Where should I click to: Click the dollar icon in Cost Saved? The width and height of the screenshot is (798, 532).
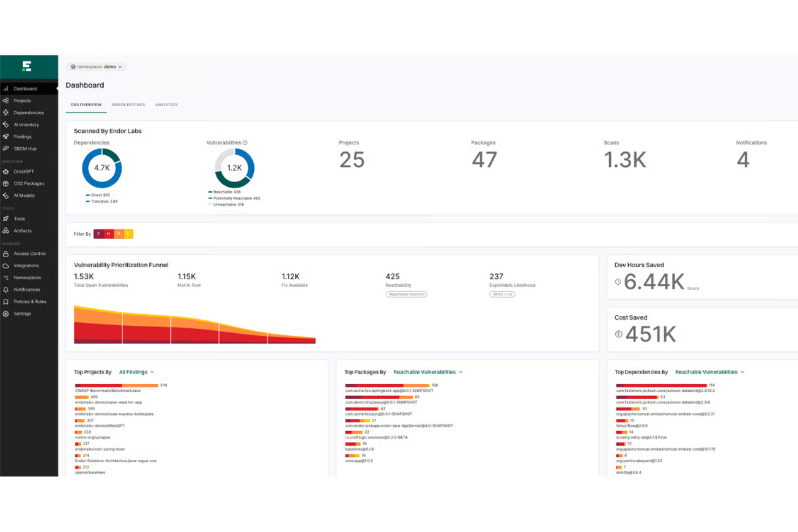618,334
